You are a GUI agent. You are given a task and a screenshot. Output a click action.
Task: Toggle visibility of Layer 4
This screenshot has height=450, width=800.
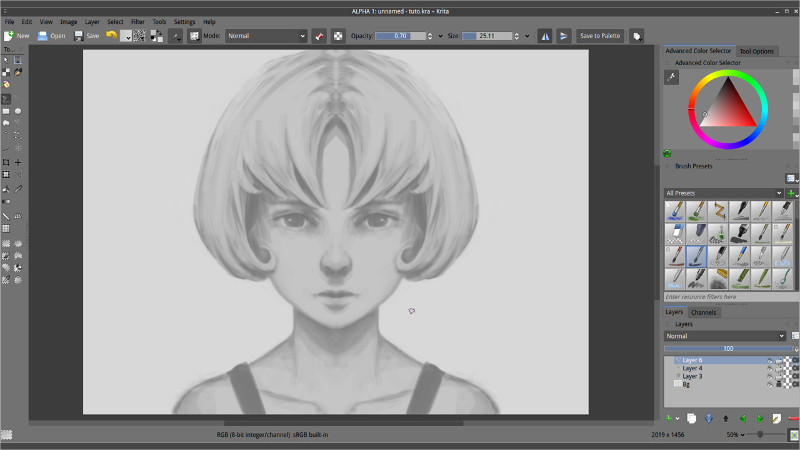coord(770,368)
